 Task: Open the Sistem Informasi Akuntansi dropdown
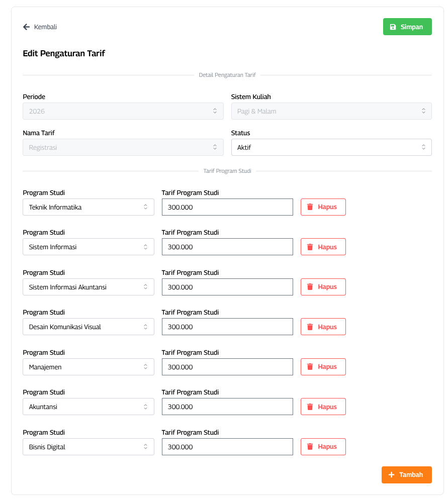88,287
